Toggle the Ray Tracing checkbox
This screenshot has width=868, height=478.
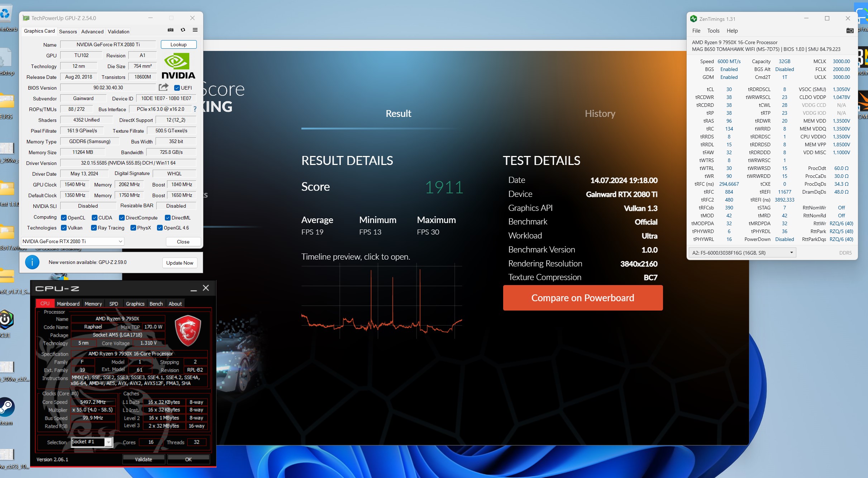tap(94, 228)
